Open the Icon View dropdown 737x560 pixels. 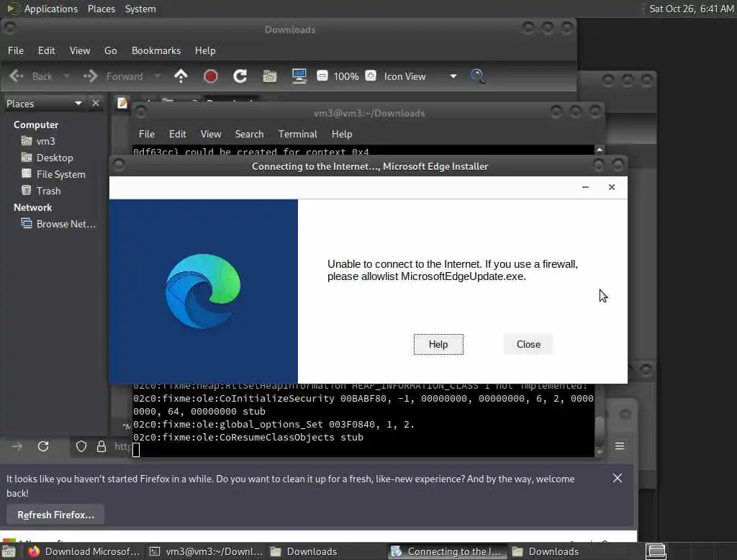pyautogui.click(x=420, y=76)
